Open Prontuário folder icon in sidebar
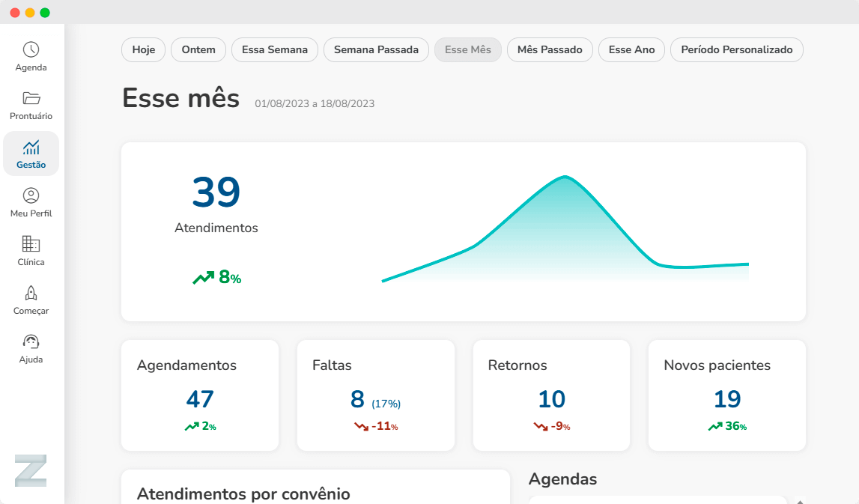Viewport: 859px width, 504px height. pyautogui.click(x=31, y=99)
